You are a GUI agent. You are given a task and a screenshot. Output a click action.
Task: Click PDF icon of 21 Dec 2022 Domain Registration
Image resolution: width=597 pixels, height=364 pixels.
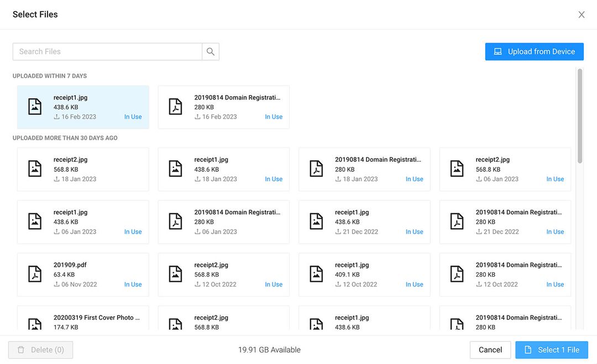click(x=457, y=222)
